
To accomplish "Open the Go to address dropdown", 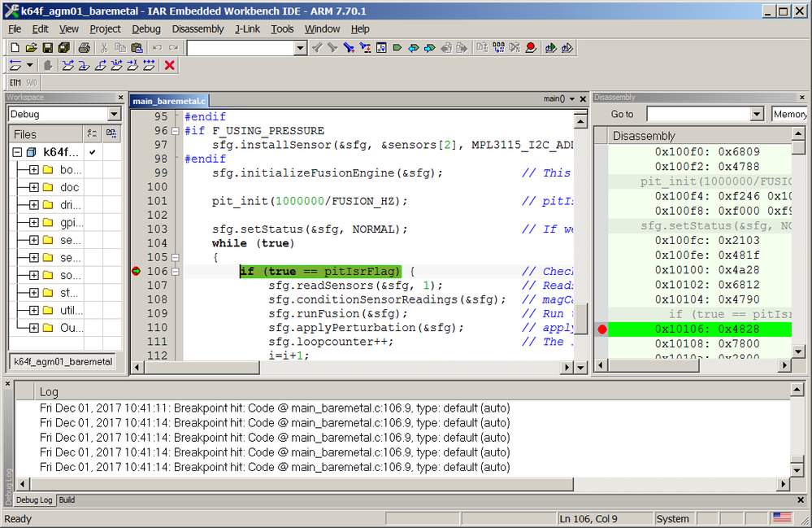I will [x=757, y=114].
